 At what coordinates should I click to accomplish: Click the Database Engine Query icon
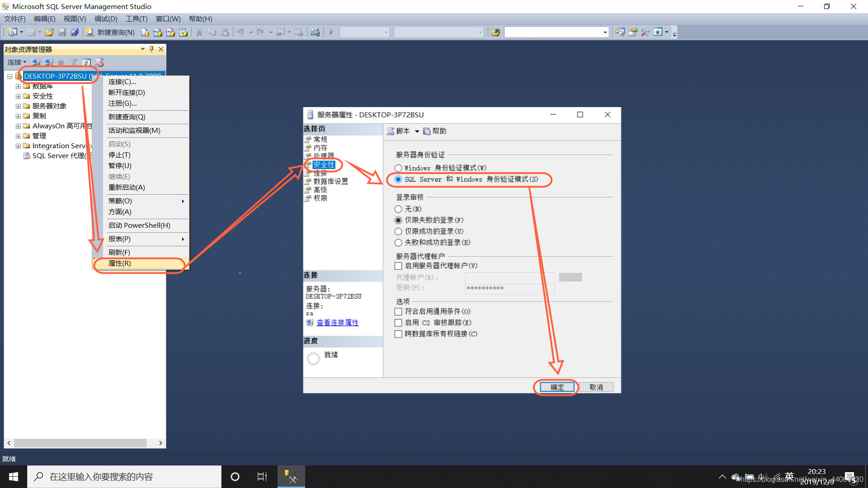coord(145,32)
